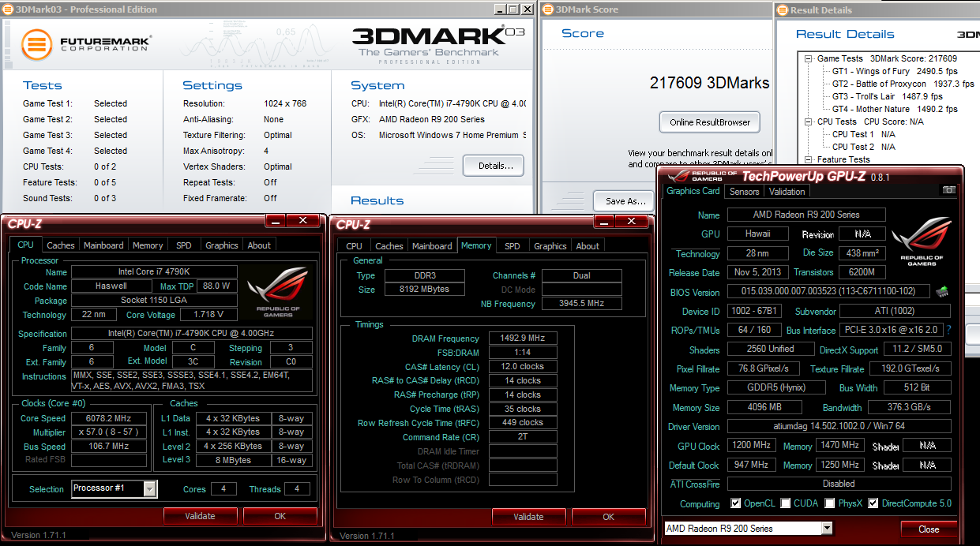Click the Command Rate 2T value
The image size is (980, 546).
[523, 437]
